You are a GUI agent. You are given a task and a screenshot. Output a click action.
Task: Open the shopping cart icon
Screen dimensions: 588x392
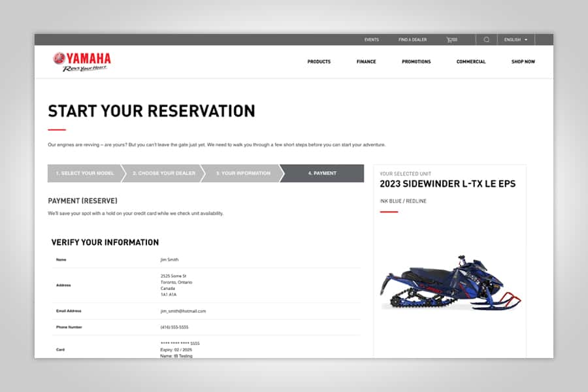[451, 39]
